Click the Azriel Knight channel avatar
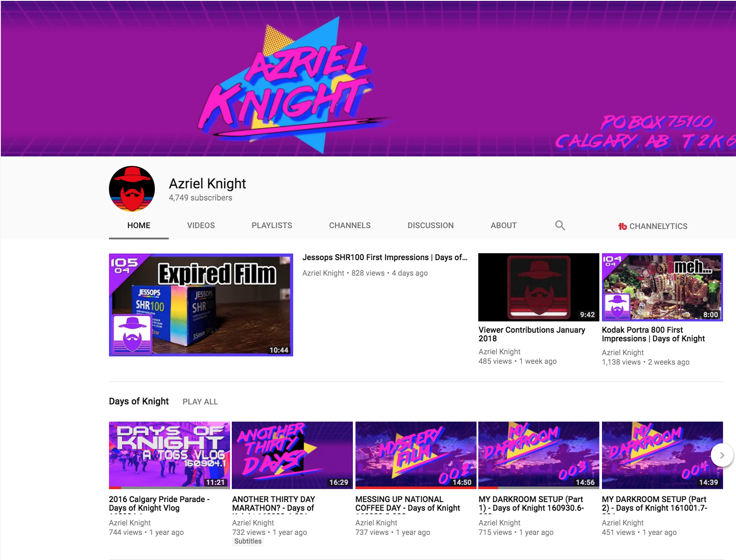 (x=132, y=189)
